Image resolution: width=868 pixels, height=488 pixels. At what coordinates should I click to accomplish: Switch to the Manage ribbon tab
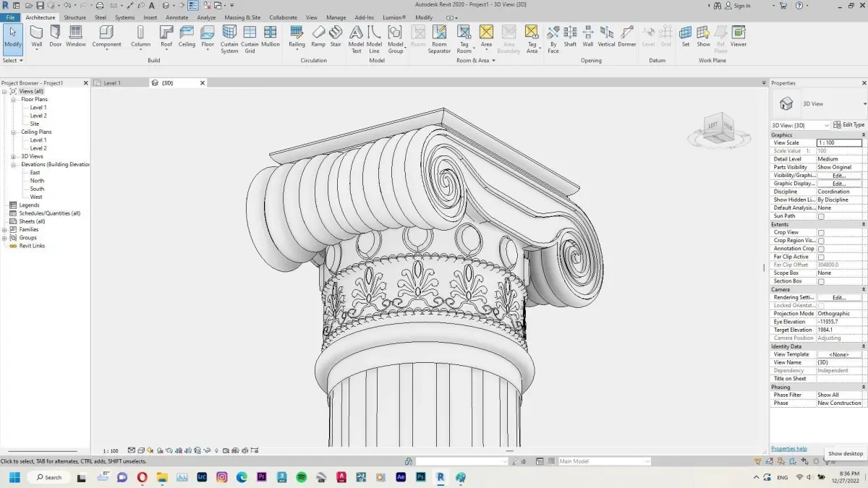[x=336, y=17]
